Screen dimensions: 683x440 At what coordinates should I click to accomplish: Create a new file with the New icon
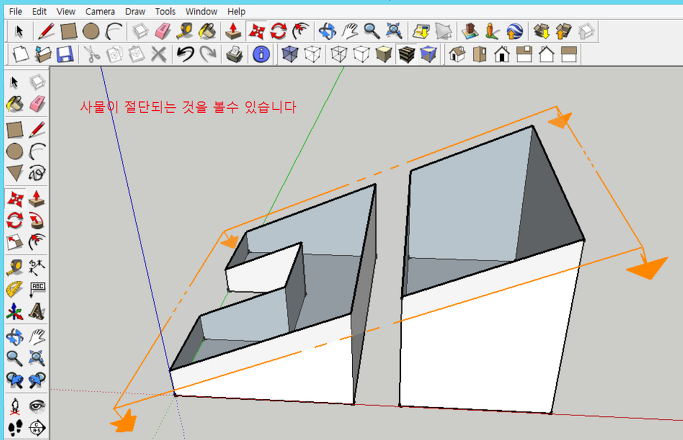point(20,54)
